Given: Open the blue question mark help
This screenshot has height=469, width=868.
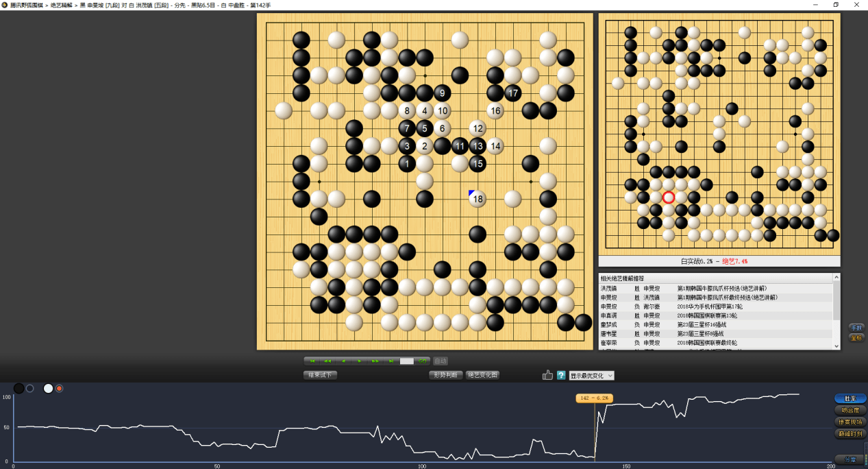Looking at the screenshot, I should click(x=561, y=375).
